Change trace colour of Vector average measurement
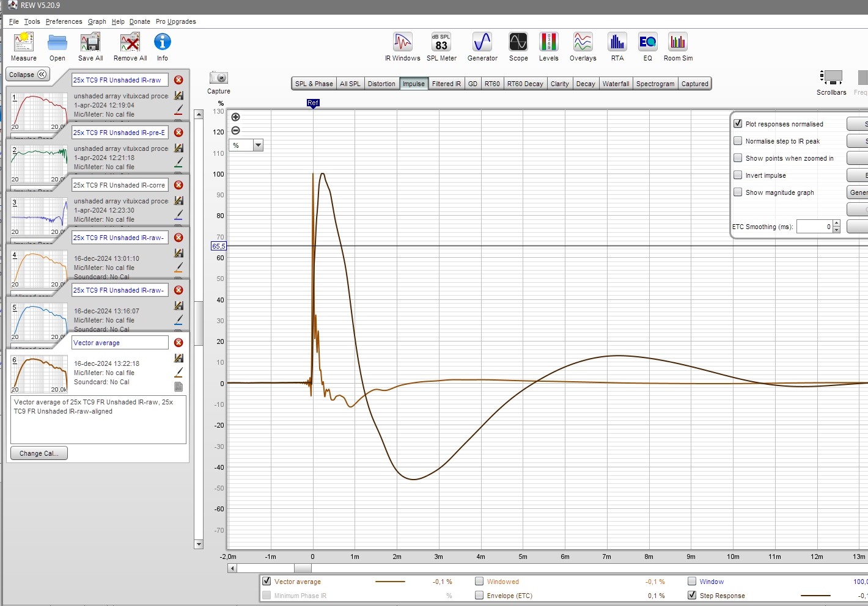The width and height of the screenshot is (868, 606). [179, 372]
